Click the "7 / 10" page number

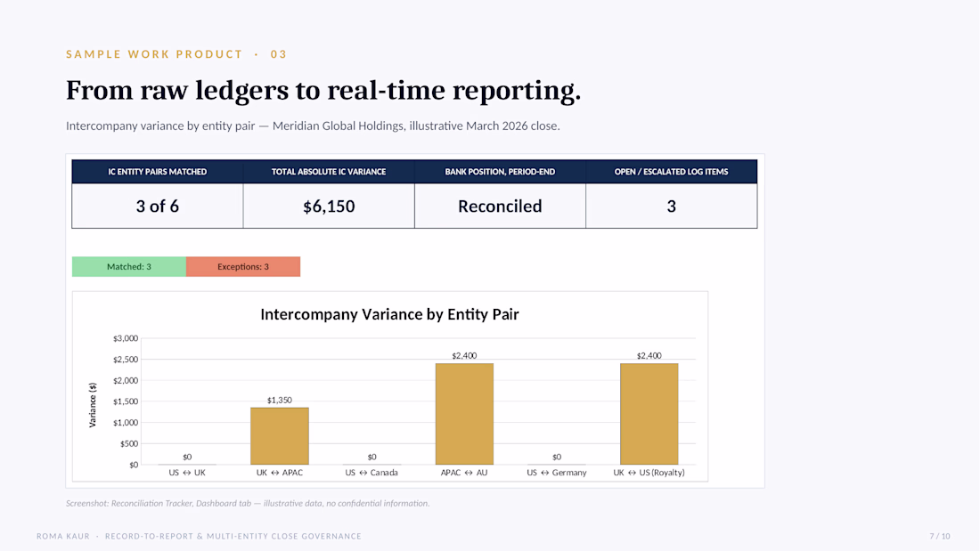(x=940, y=536)
